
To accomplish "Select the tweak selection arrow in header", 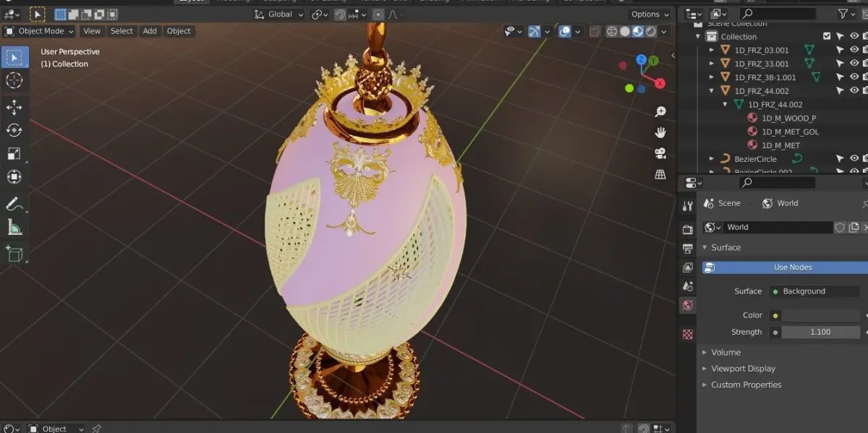I will (x=38, y=14).
